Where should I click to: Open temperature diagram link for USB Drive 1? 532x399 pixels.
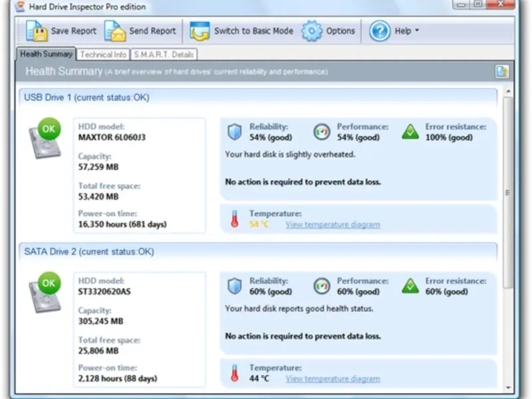(x=333, y=225)
